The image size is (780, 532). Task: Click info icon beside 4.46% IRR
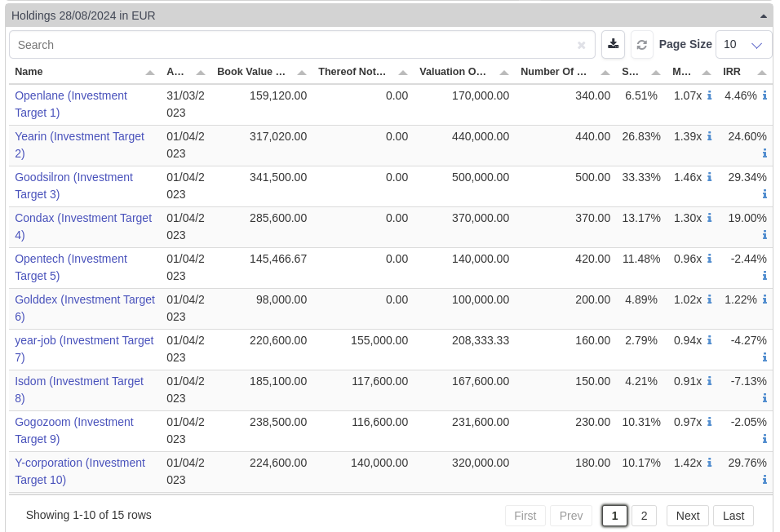click(x=764, y=95)
